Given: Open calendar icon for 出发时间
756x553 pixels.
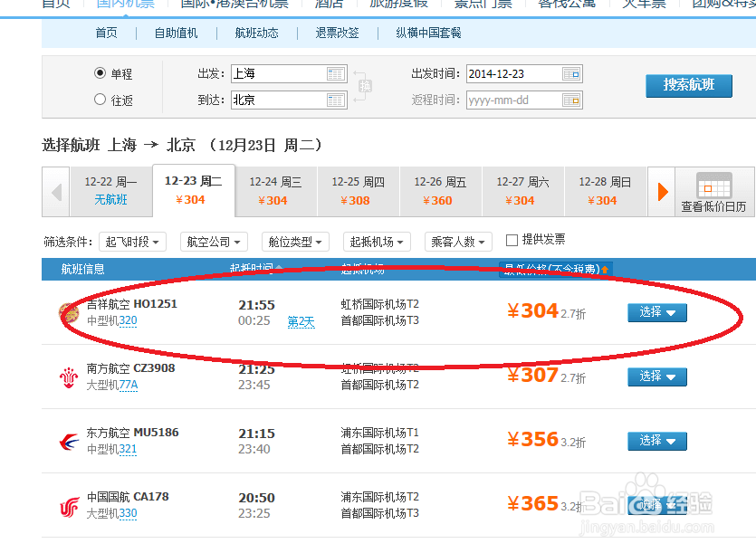Looking at the screenshot, I should pyautogui.click(x=571, y=74).
